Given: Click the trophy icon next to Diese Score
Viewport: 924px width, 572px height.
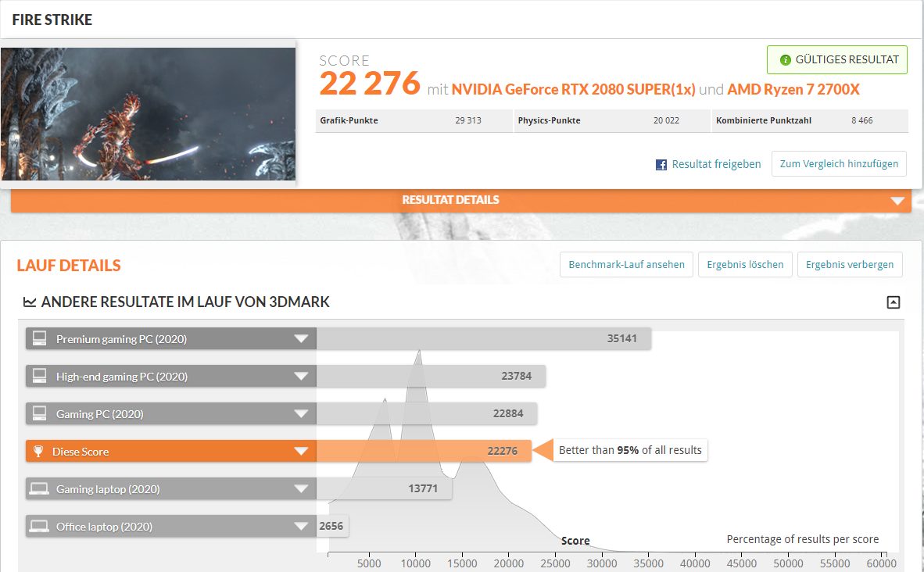Looking at the screenshot, I should (x=38, y=452).
